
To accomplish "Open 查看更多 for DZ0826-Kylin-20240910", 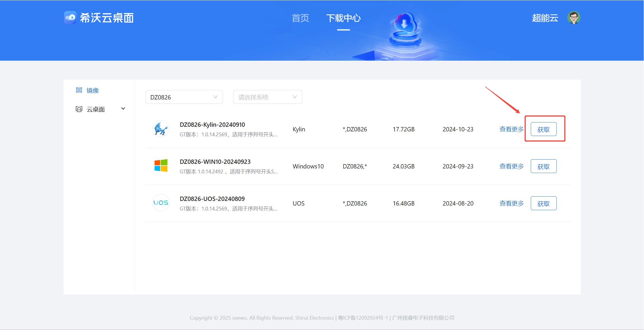I will coord(512,129).
